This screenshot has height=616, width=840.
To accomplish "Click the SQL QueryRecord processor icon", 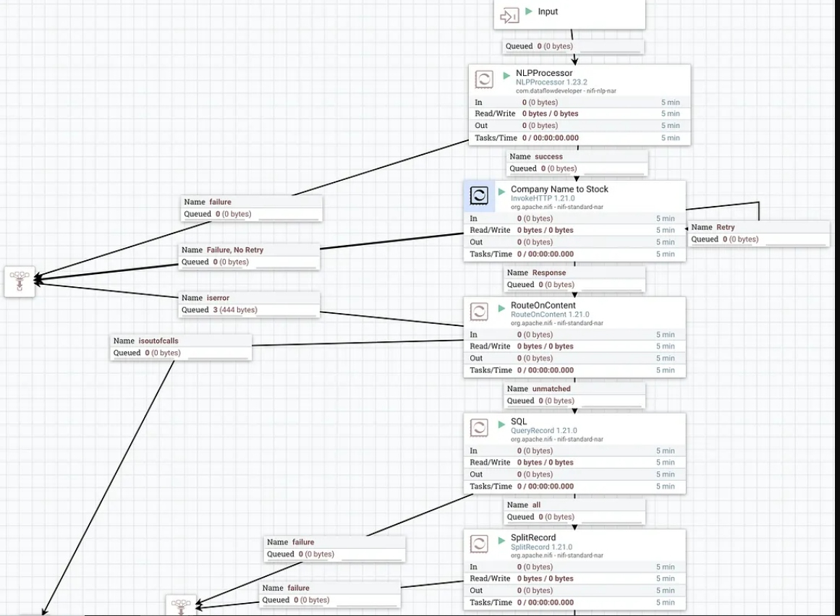I will click(479, 427).
